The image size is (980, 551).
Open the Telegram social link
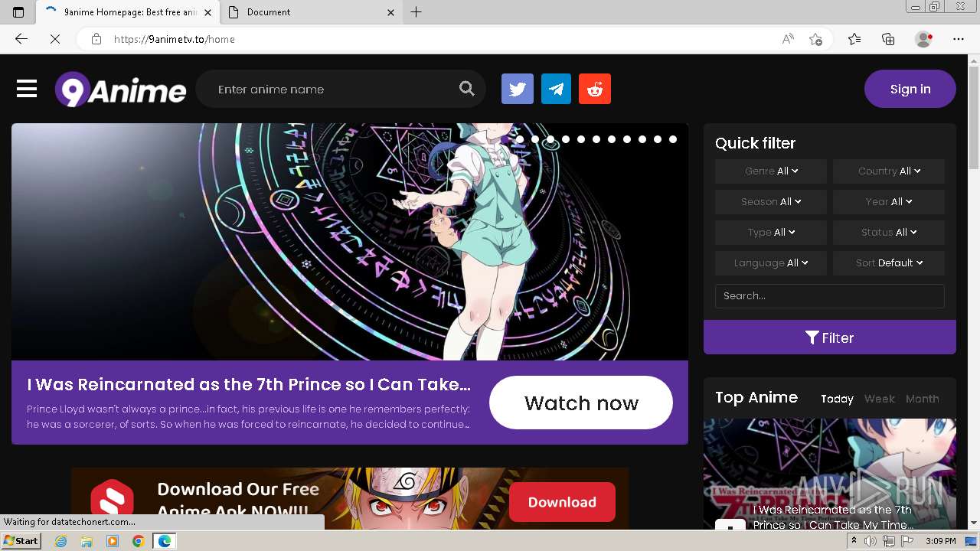click(556, 89)
